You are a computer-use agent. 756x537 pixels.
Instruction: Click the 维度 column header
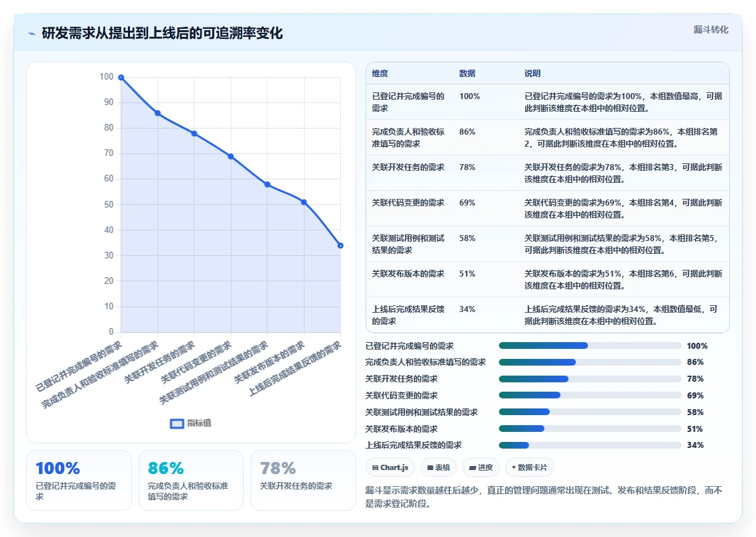click(380, 73)
